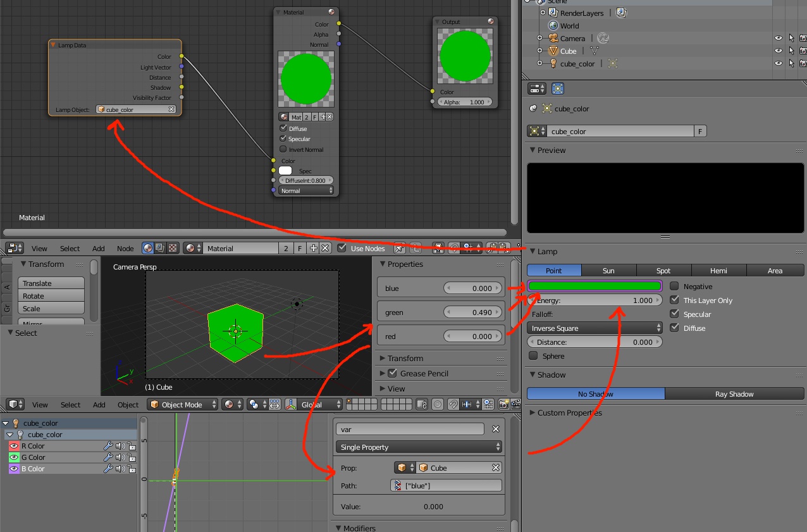The width and height of the screenshot is (807, 532).
Task: Click the cube_color lamp bulb icon in outliner
Action: [x=553, y=63]
